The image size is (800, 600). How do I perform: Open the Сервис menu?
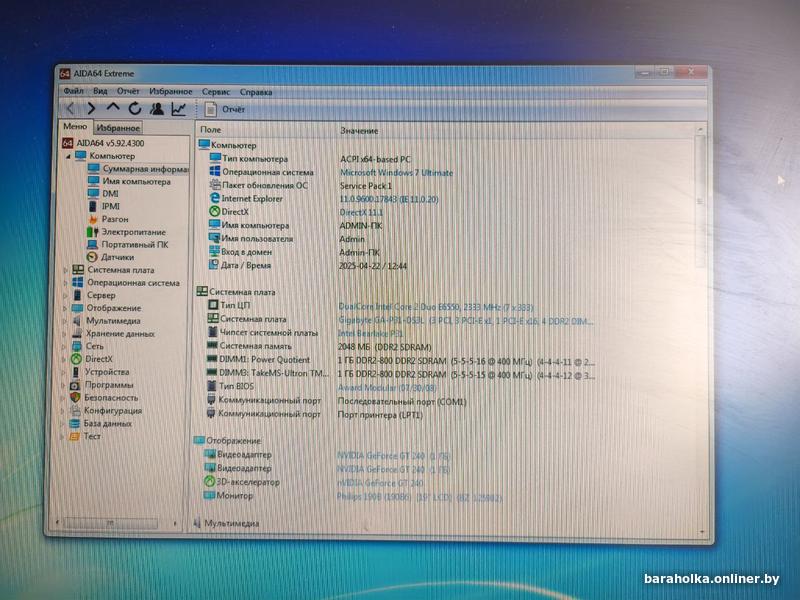[216, 92]
